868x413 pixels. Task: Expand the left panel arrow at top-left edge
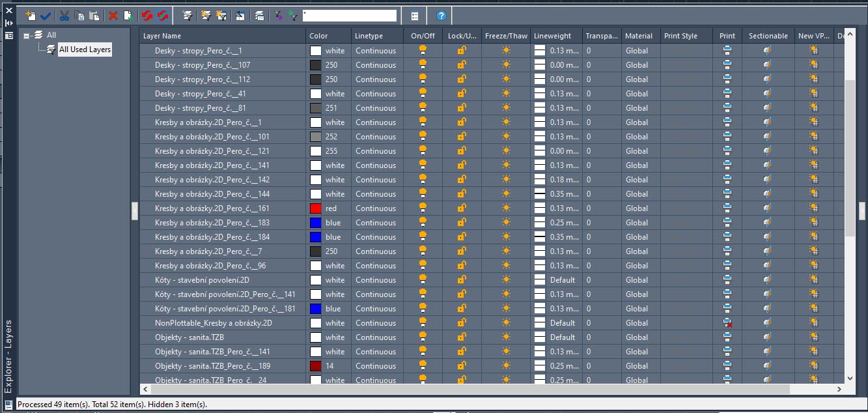pyautogui.click(x=8, y=23)
